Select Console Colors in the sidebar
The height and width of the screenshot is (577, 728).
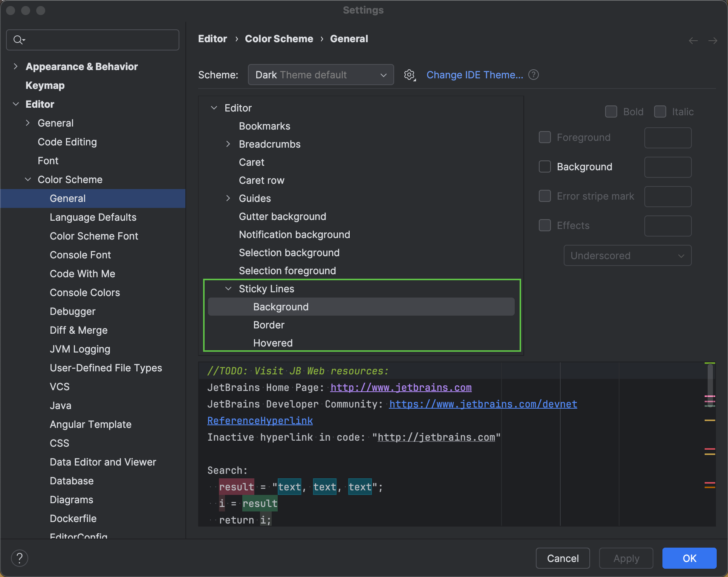tap(84, 292)
